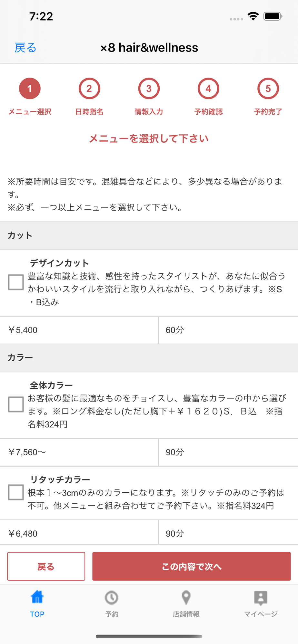The image size is (298, 644).
Task: Select step 3 情報入力 circle
Action: pos(149,89)
